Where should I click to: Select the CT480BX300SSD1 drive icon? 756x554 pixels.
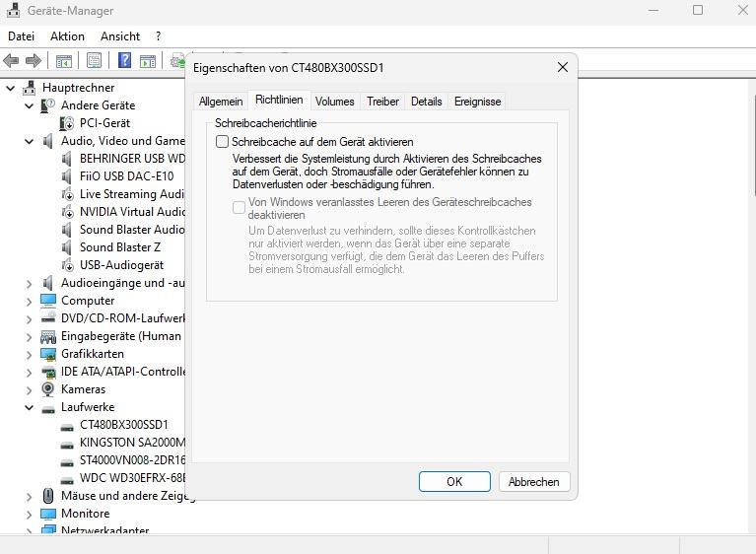[67, 427]
